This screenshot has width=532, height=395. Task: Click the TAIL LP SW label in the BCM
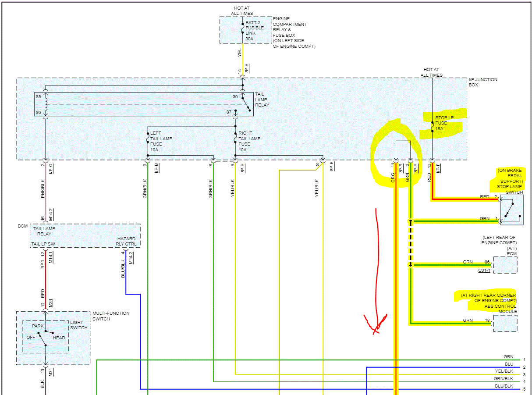click(x=43, y=244)
